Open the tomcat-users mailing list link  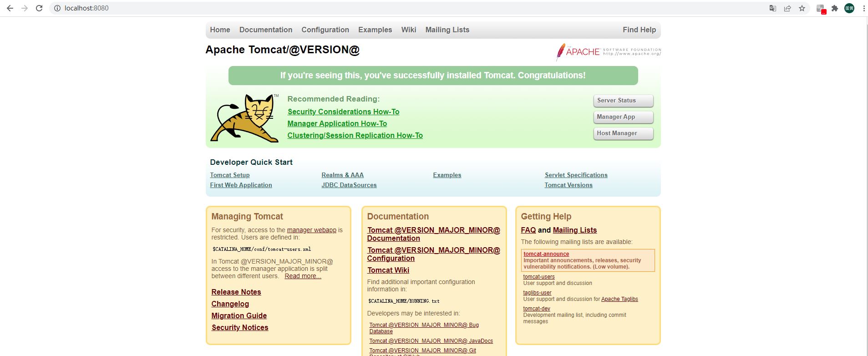539,277
